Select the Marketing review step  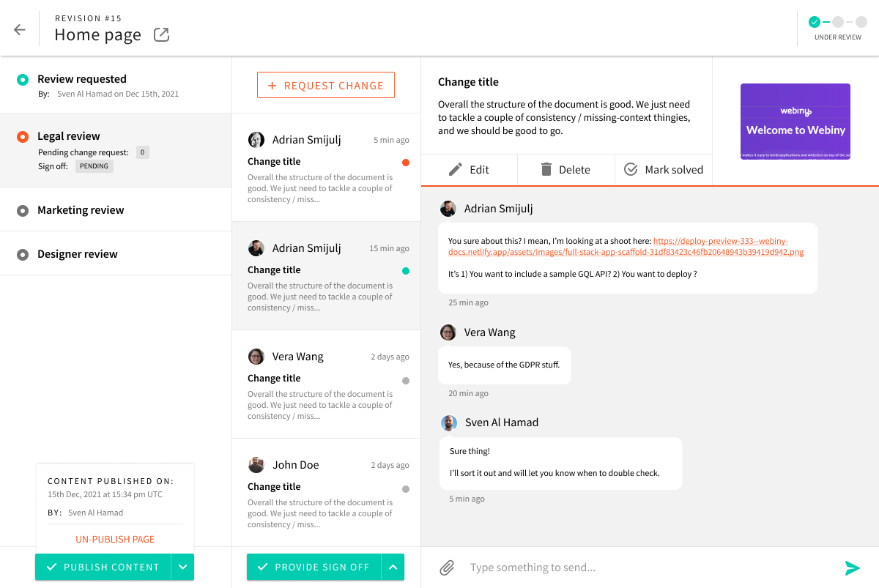[81, 209]
